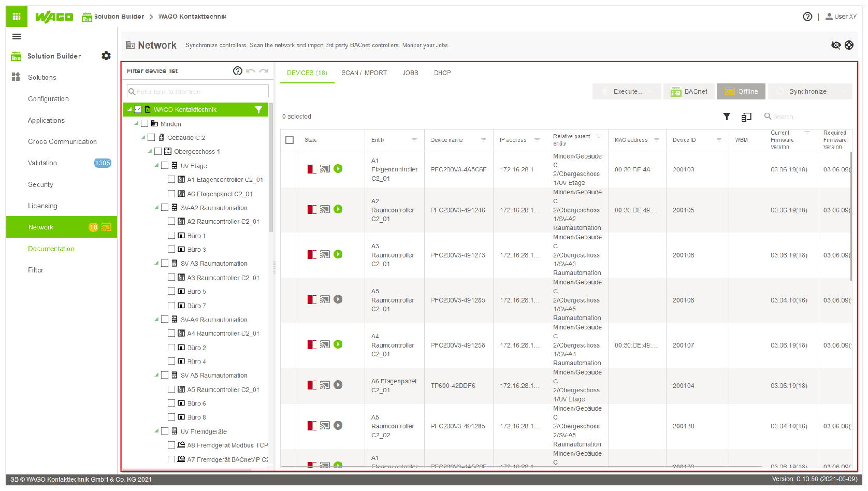The image size is (868, 491).
Task: Collapse the SV-A5 Raumautomation node
Action: coord(156,375)
